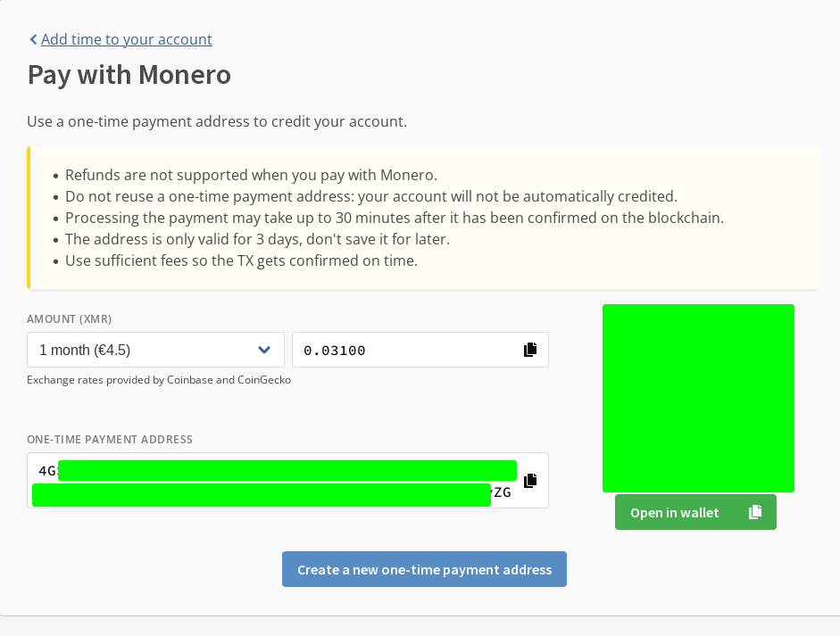The height and width of the screenshot is (636, 840).
Task: Click the Use sufficient fees notice line
Action: (x=241, y=260)
